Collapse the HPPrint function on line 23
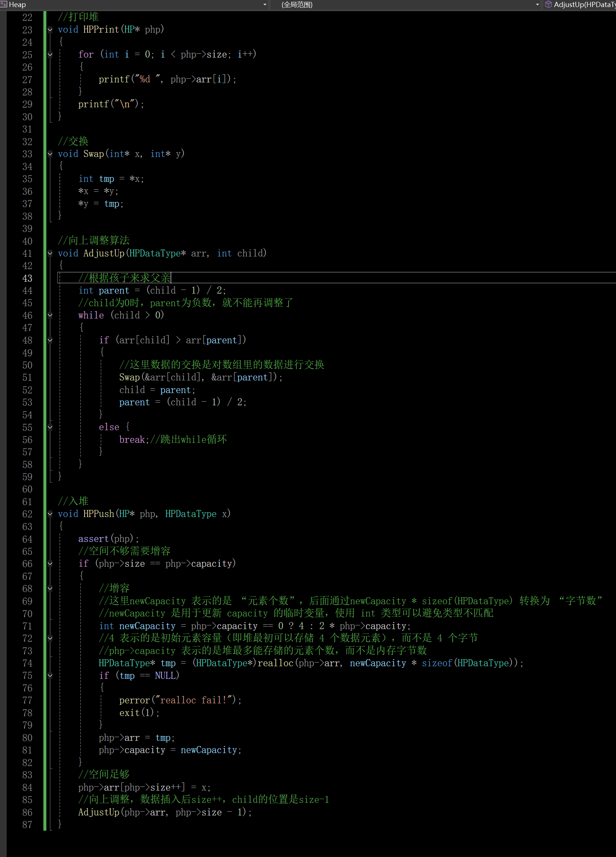 click(x=50, y=29)
